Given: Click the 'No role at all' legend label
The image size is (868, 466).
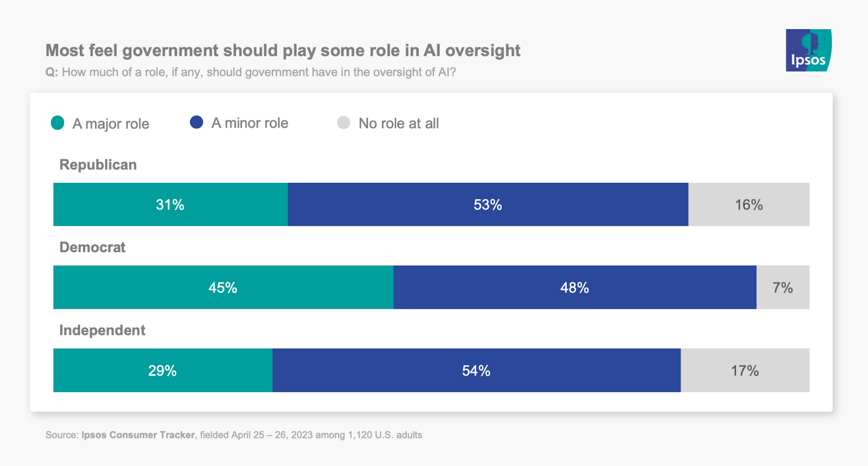Looking at the screenshot, I should tap(398, 124).
